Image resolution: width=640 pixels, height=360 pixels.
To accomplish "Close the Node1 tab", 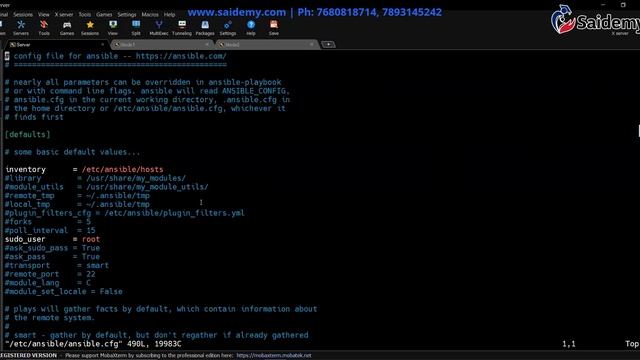I will [x=207, y=44].
